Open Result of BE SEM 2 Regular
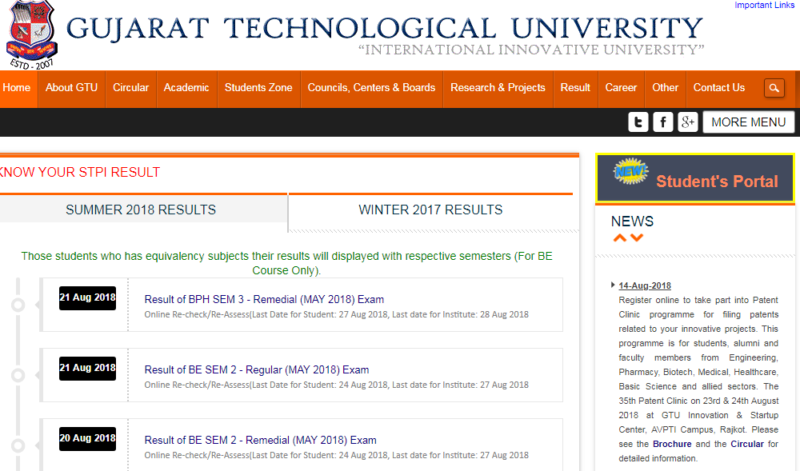Image resolution: width=800 pixels, height=471 pixels. [x=256, y=370]
